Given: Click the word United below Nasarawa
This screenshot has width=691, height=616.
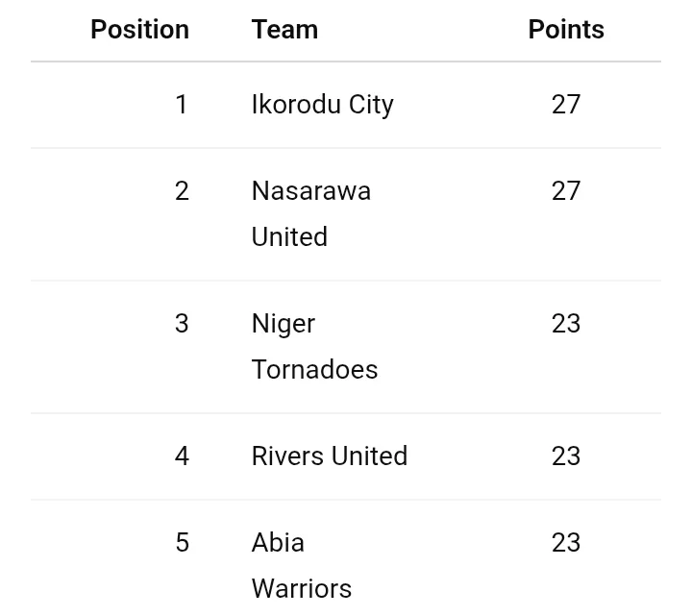Looking at the screenshot, I should (x=289, y=237).
